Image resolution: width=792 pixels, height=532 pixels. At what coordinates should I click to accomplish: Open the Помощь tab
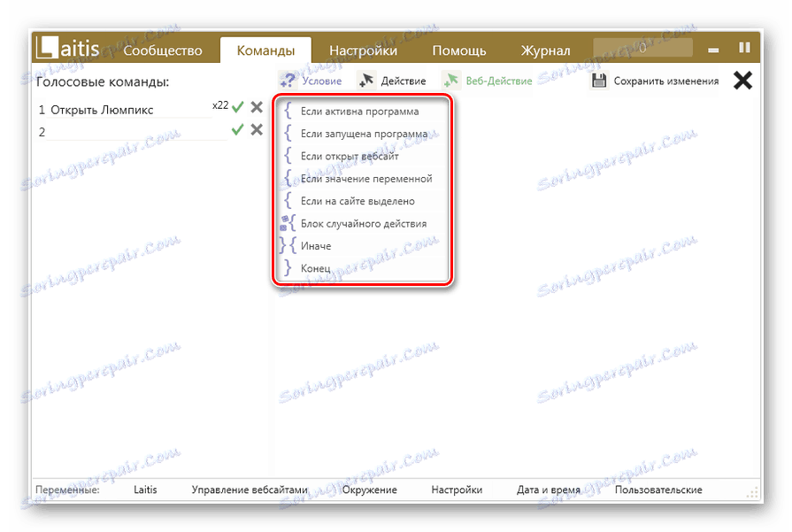tap(459, 50)
